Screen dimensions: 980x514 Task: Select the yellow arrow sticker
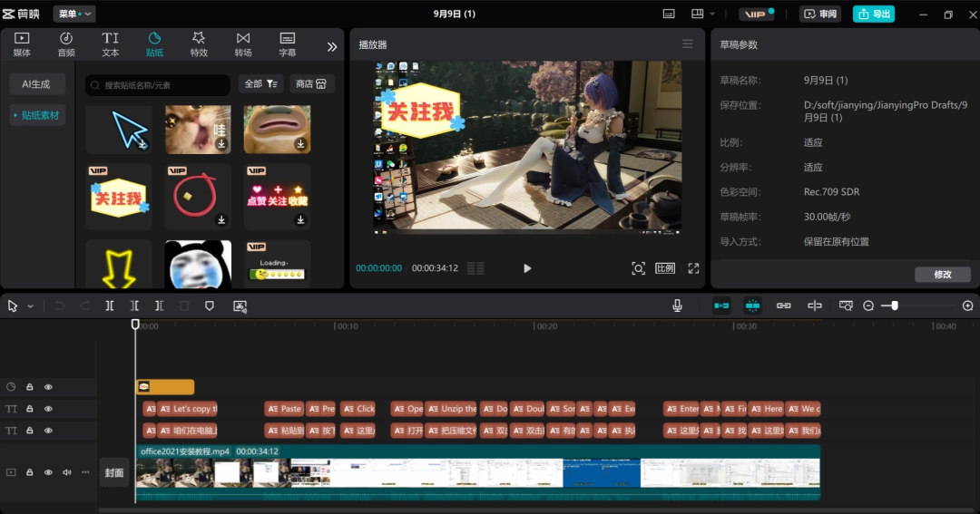[119, 264]
